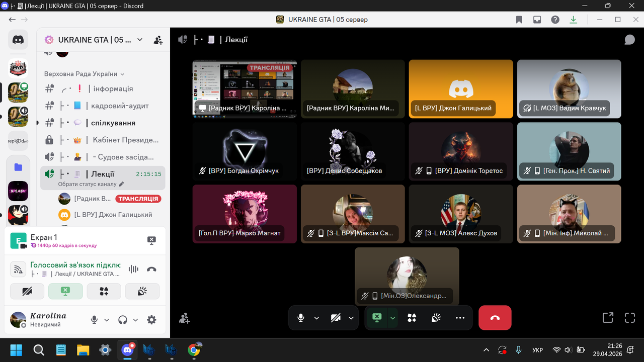
Task: Open the bookmark icon in title bar
Action: click(x=519, y=20)
